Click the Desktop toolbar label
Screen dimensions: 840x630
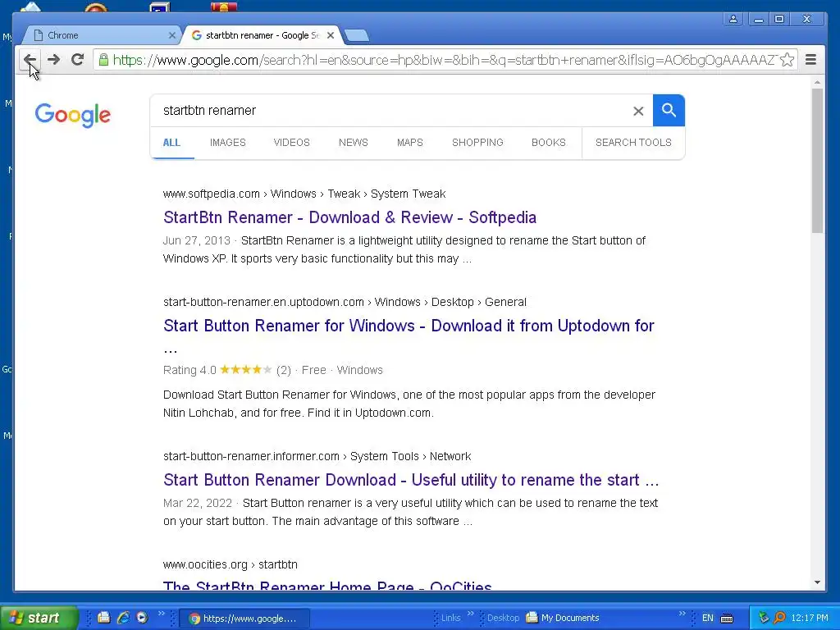[x=503, y=618]
